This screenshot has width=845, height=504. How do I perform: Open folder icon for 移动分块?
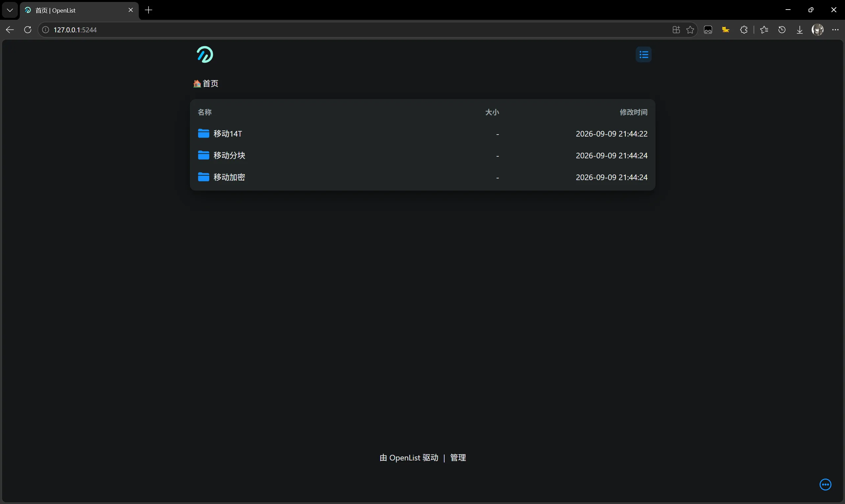tap(204, 155)
